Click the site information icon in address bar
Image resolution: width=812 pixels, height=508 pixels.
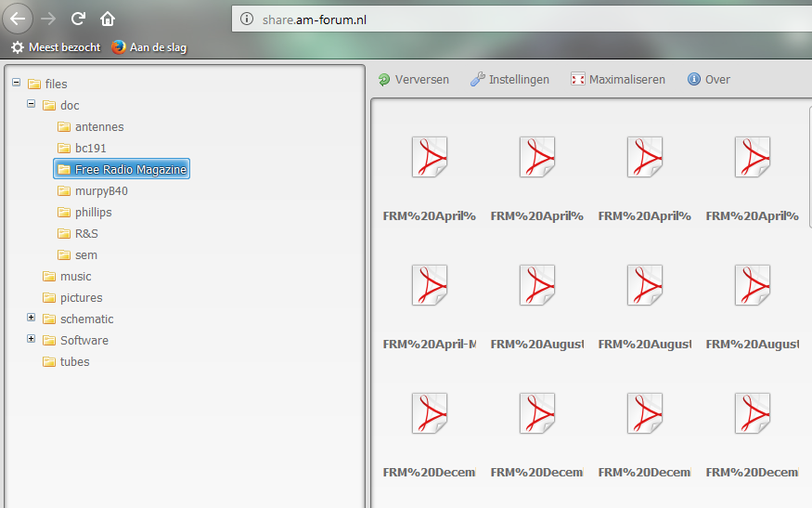pos(246,19)
